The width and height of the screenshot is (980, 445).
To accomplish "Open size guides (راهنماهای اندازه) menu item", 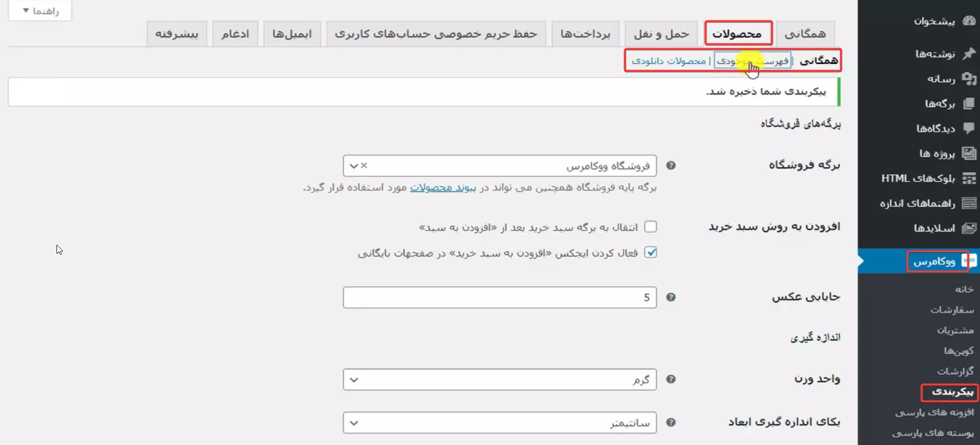I will [917, 203].
